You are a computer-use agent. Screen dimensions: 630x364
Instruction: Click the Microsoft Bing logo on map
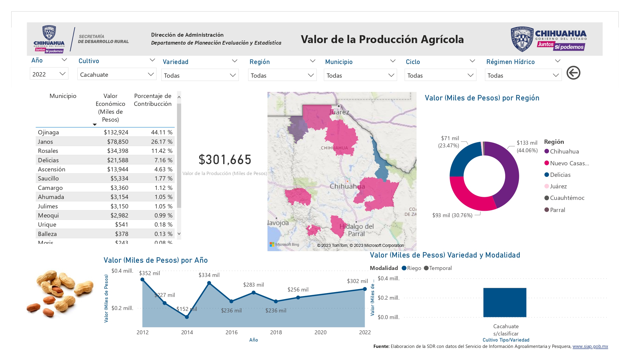284,244
